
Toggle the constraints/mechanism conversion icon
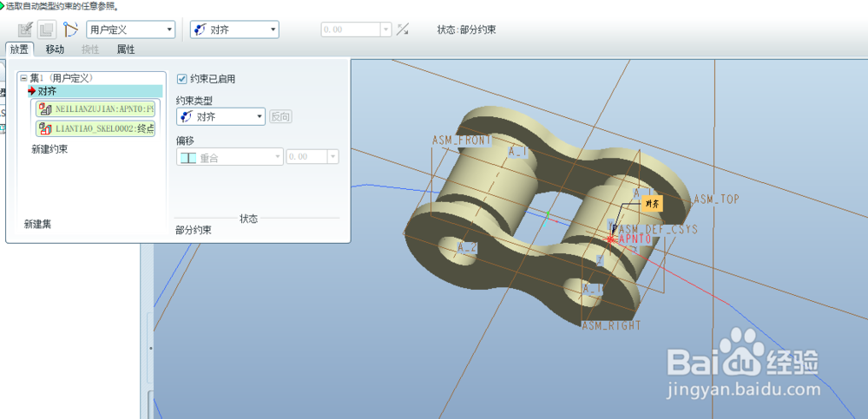pyautogui.click(x=71, y=29)
